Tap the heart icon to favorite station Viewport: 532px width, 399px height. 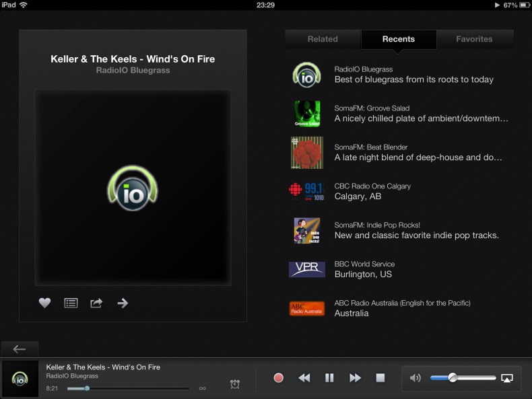[x=44, y=303]
